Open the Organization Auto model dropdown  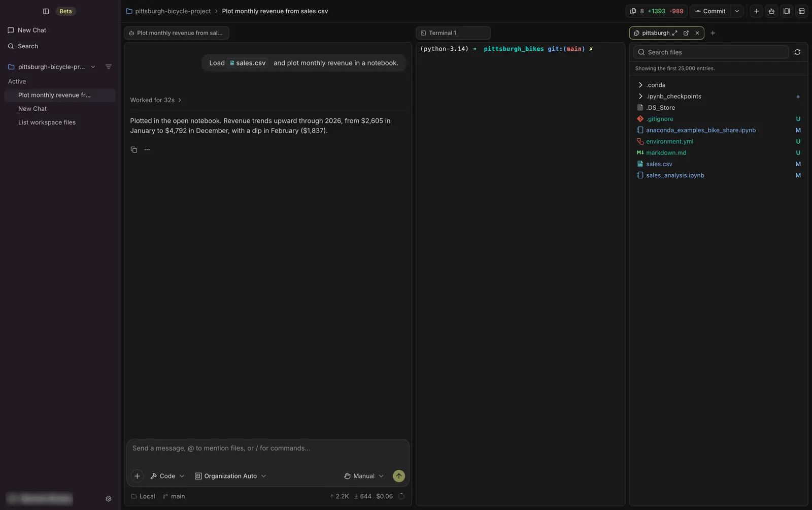click(x=230, y=476)
